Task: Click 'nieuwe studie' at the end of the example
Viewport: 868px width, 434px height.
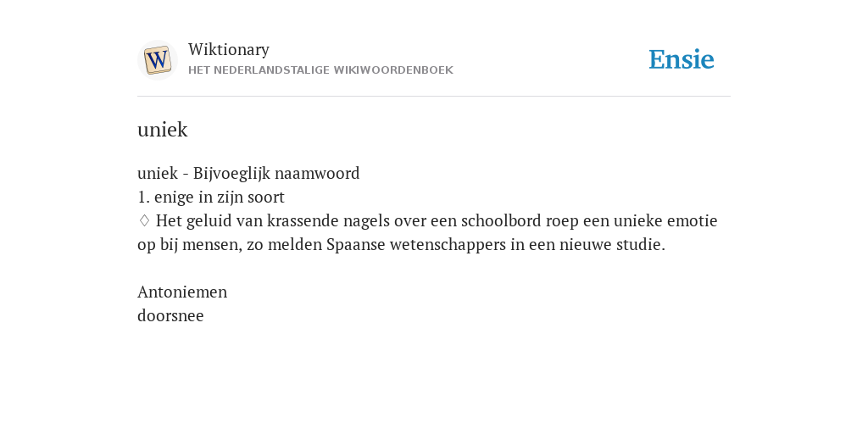Action: (612, 245)
